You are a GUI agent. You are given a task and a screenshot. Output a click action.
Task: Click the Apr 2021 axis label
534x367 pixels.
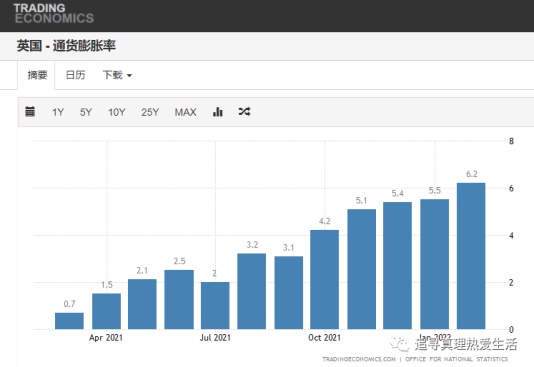[x=106, y=338]
